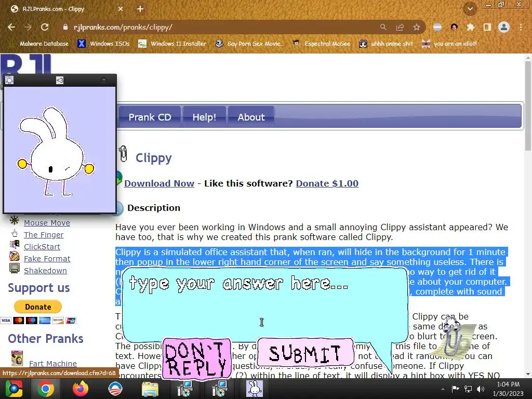Image resolution: width=532 pixels, height=399 pixels.
Task: Click the bunny app in the taskbar
Action: point(255,389)
